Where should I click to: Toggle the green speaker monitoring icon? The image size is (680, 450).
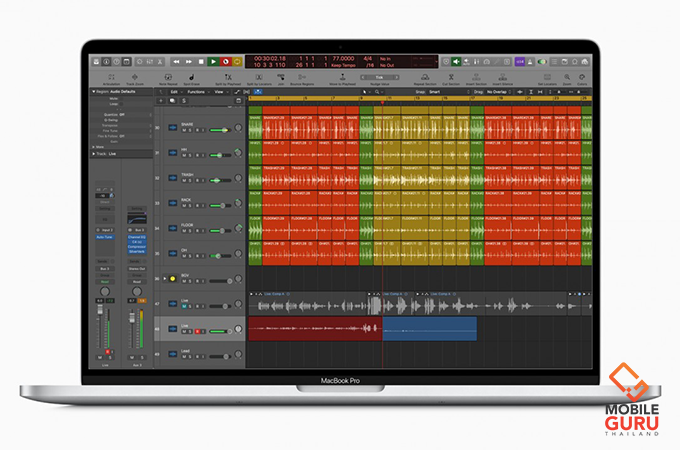[456, 62]
